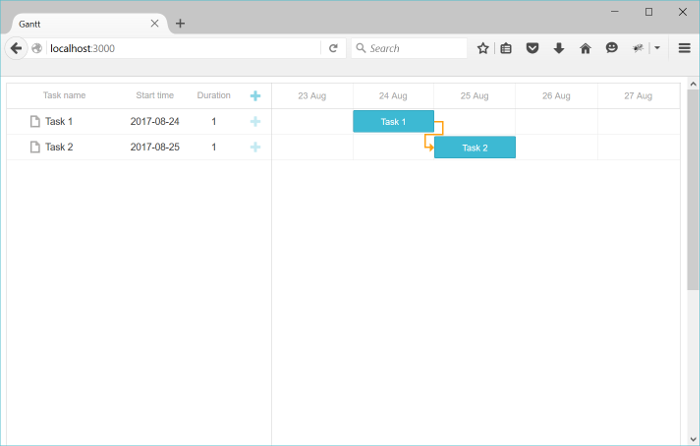The width and height of the screenshot is (700, 446).
Task: Go to the browser home page icon
Action: click(x=585, y=48)
